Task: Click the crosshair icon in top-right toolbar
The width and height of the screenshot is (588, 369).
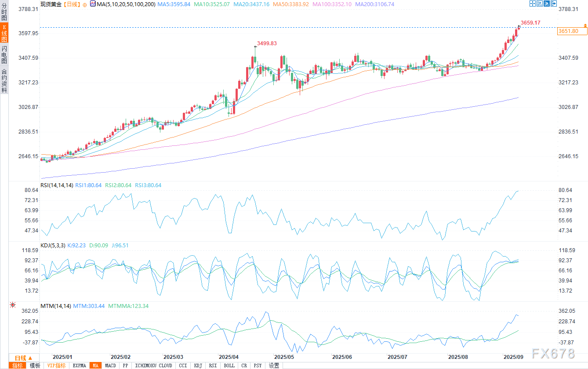Action: (533, 4)
